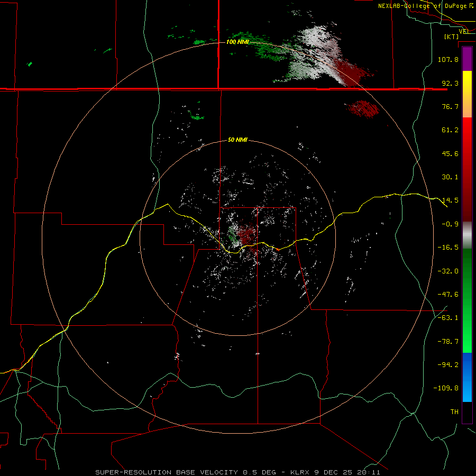Click the yellow-orange segment of the color bar
This screenshot has width=476, height=476.
467,94
